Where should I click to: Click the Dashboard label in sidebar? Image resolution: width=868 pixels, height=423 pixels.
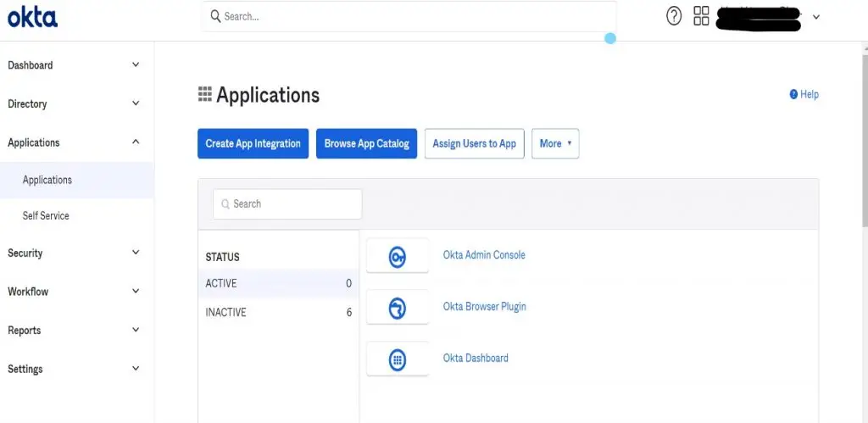point(31,65)
